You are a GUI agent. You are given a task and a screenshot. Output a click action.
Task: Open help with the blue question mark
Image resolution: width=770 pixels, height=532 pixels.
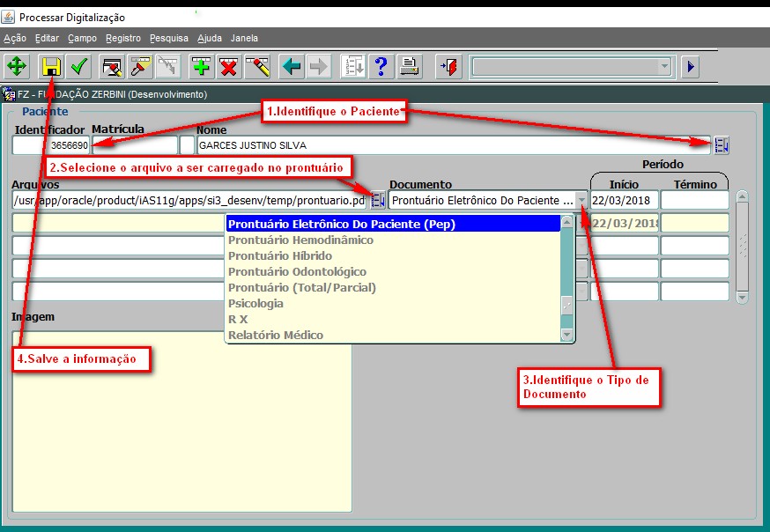(381, 66)
